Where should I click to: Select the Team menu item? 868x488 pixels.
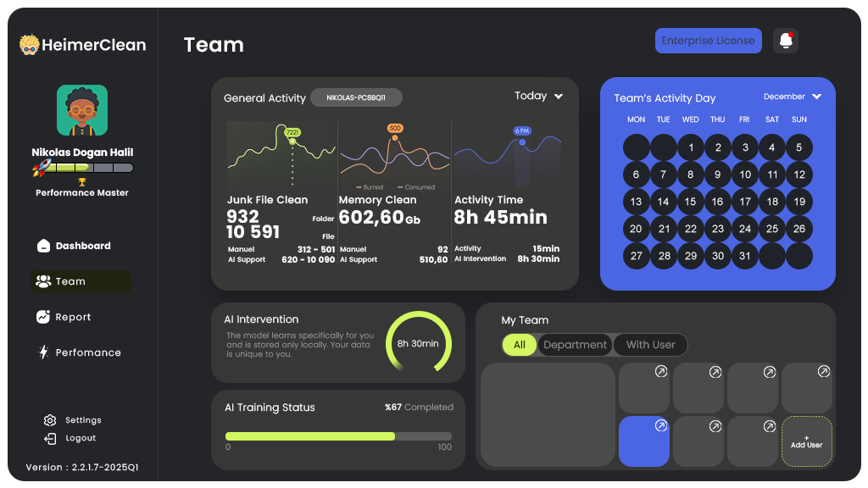tap(81, 281)
